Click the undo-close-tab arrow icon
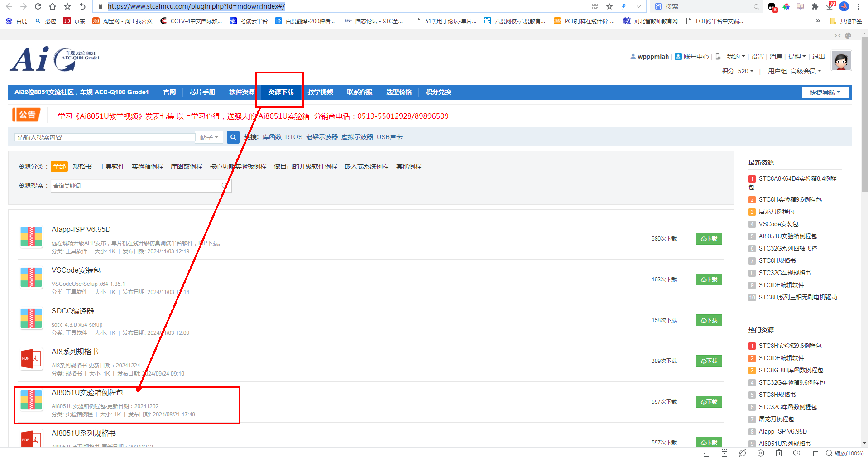This screenshot has height=458, width=868. [82, 6]
